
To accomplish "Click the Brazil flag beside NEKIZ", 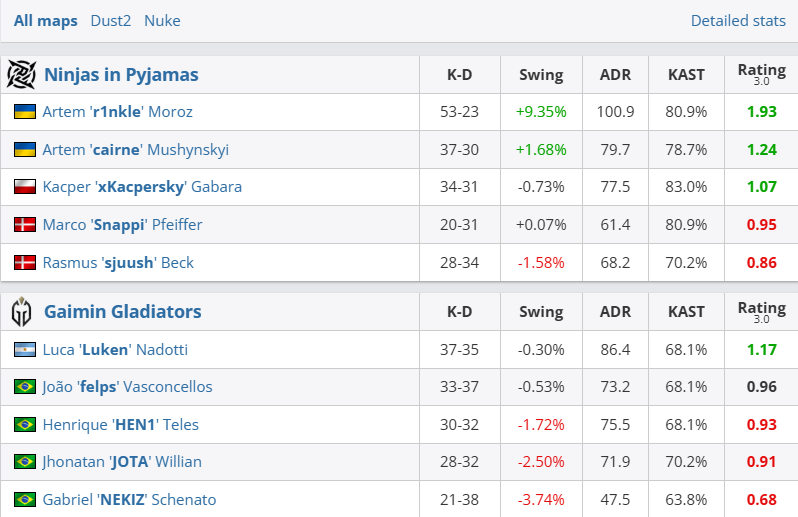I will [25, 499].
